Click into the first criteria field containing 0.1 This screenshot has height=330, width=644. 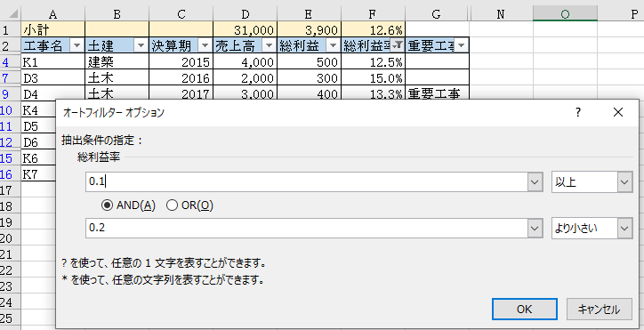point(307,182)
